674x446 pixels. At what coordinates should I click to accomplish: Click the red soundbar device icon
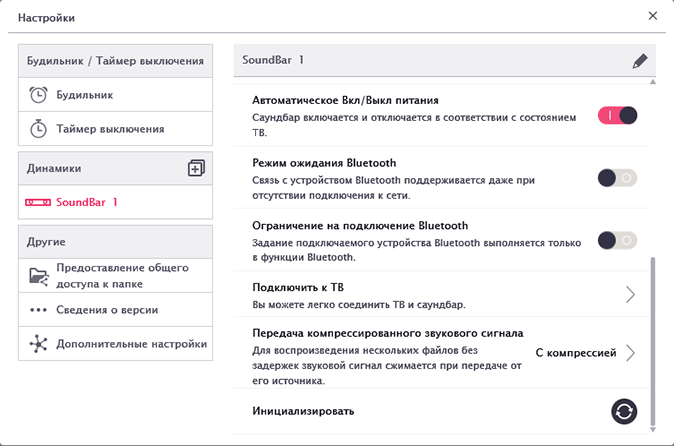pyautogui.click(x=38, y=202)
